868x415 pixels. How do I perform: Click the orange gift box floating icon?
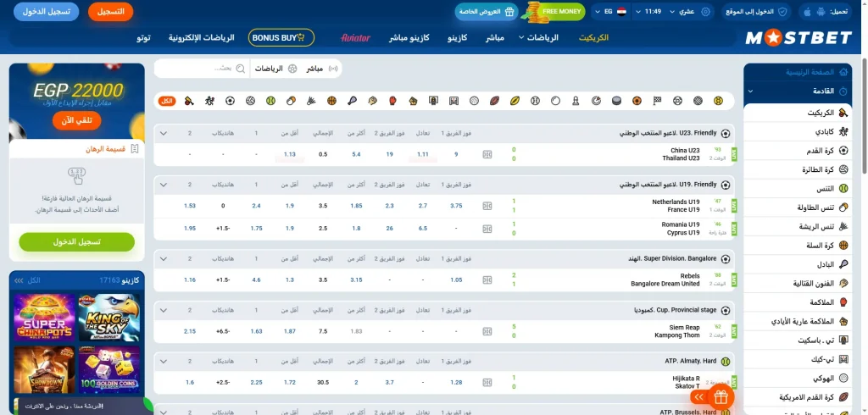click(721, 396)
